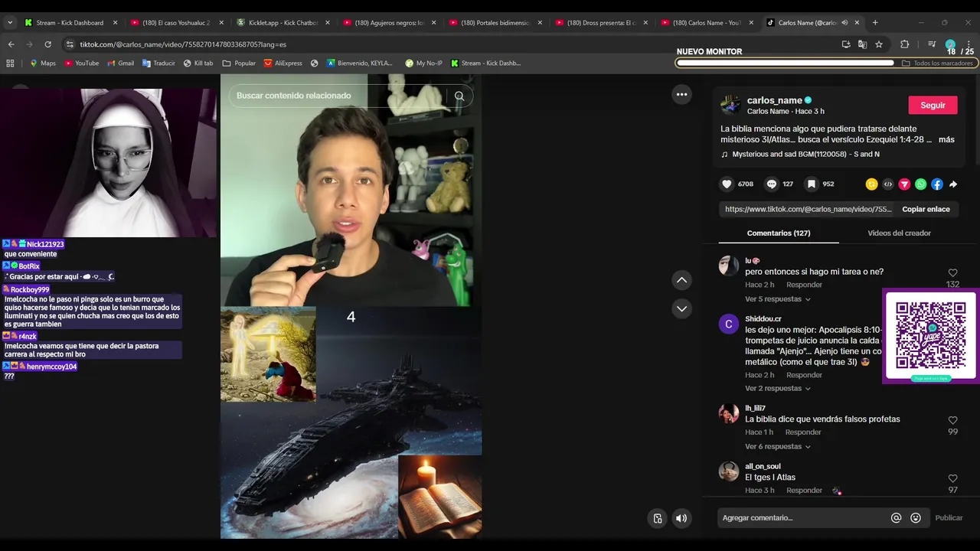This screenshot has height=551, width=980.
Task: Click 'Publicar' to post comment
Action: 949,518
